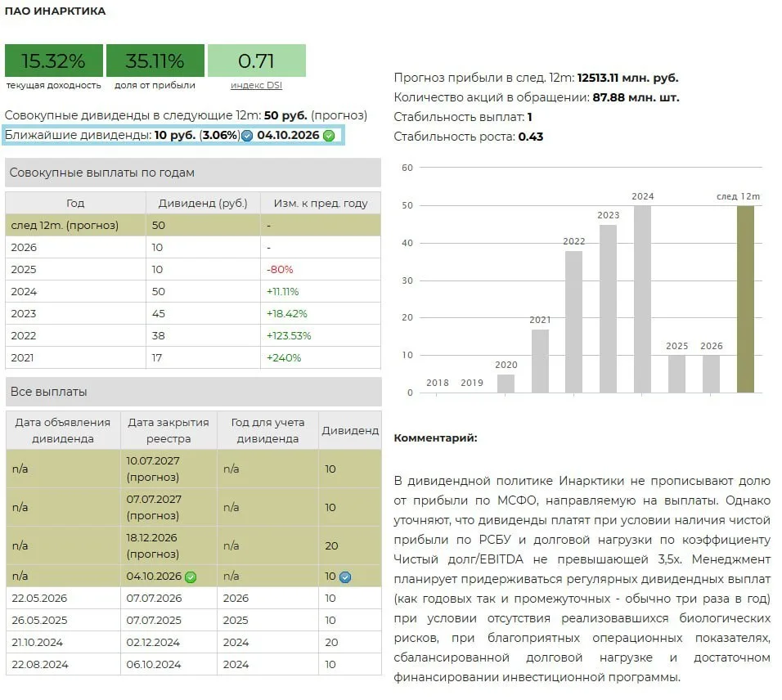782x700 pixels.
Task: Click the Дата закрытия реестра header
Action: click(x=169, y=430)
